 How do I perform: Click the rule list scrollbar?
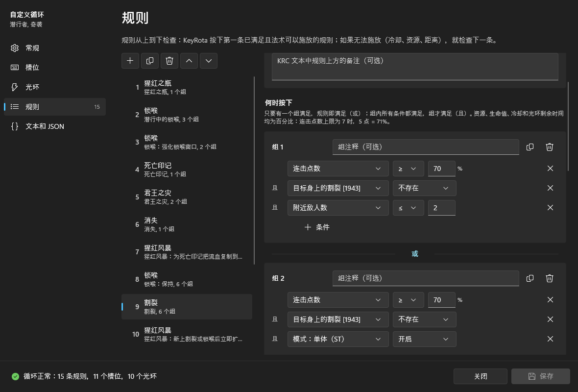click(x=254, y=171)
